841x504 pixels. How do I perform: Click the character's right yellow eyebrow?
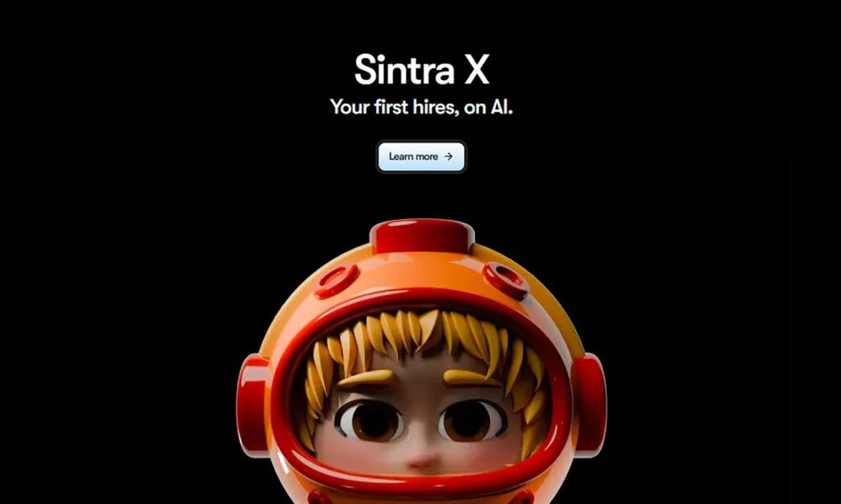click(473, 377)
